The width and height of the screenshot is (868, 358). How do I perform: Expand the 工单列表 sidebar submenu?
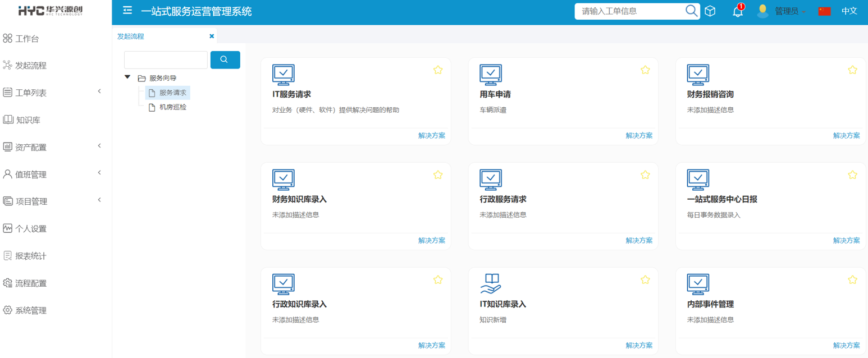click(x=99, y=91)
